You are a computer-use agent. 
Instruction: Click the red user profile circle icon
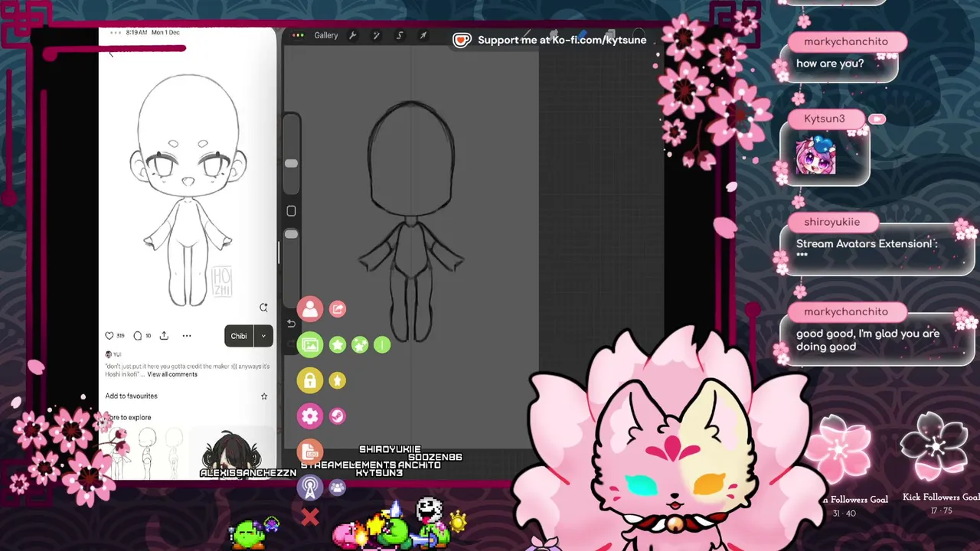(x=310, y=309)
